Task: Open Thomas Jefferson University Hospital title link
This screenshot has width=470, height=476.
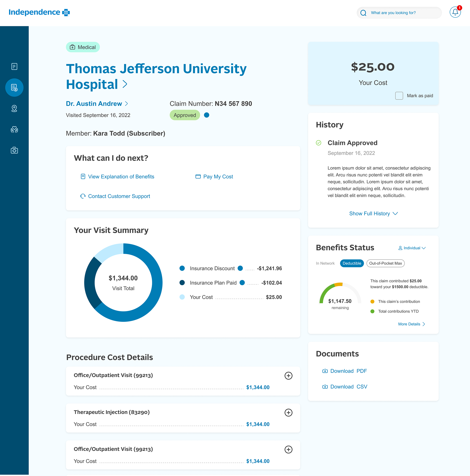Action: click(156, 76)
